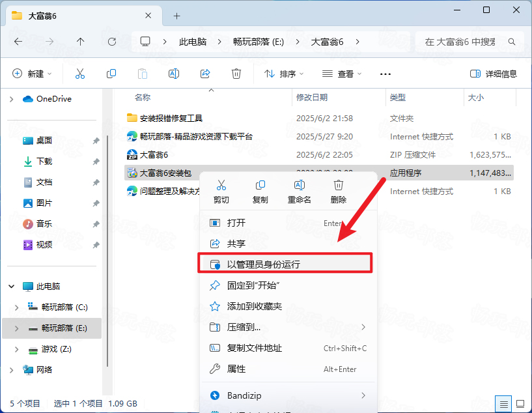Select the 安装报错修复工具 folder
532x413 pixels.
pos(165,118)
